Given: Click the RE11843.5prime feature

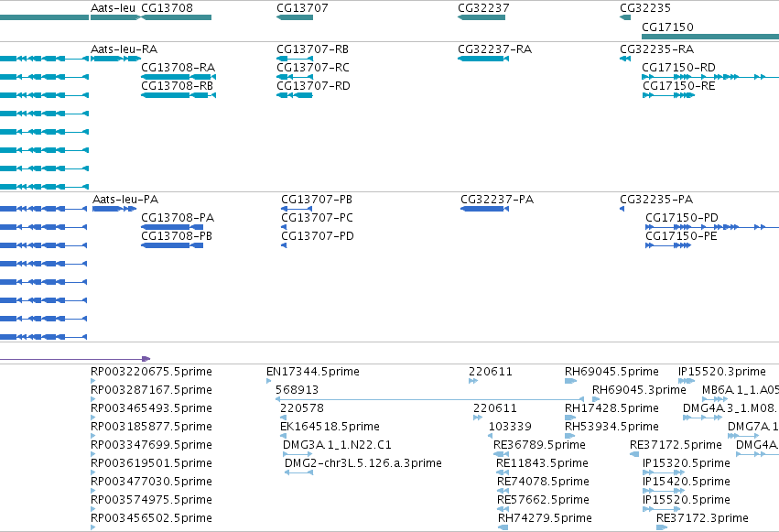Looking at the screenshot, I should click(542, 463).
